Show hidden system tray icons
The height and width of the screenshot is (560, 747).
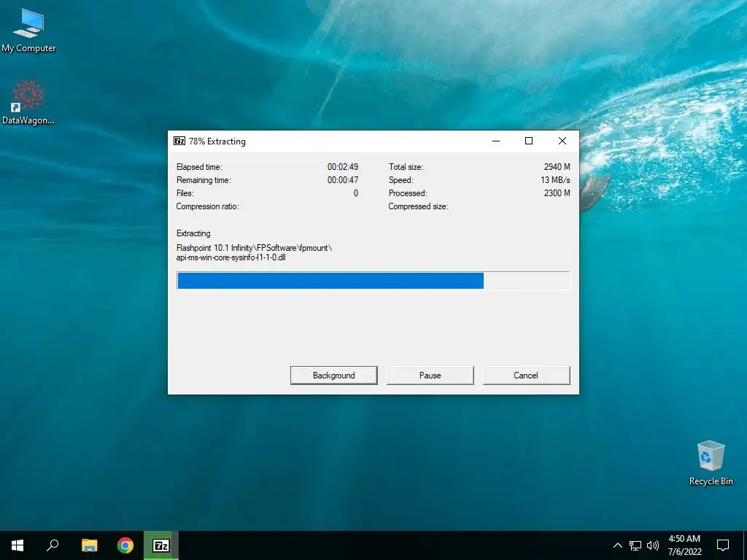617,545
